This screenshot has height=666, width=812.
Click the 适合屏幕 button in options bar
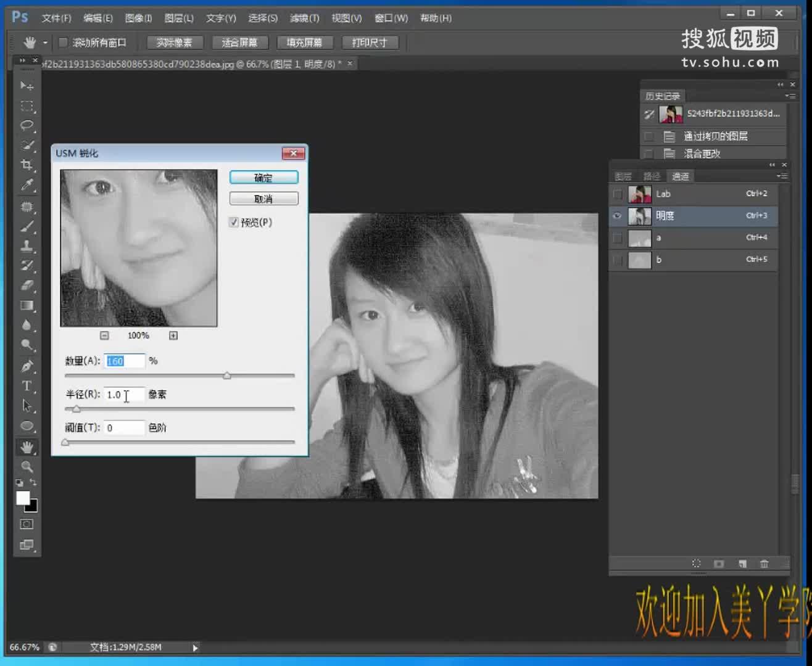click(x=240, y=42)
